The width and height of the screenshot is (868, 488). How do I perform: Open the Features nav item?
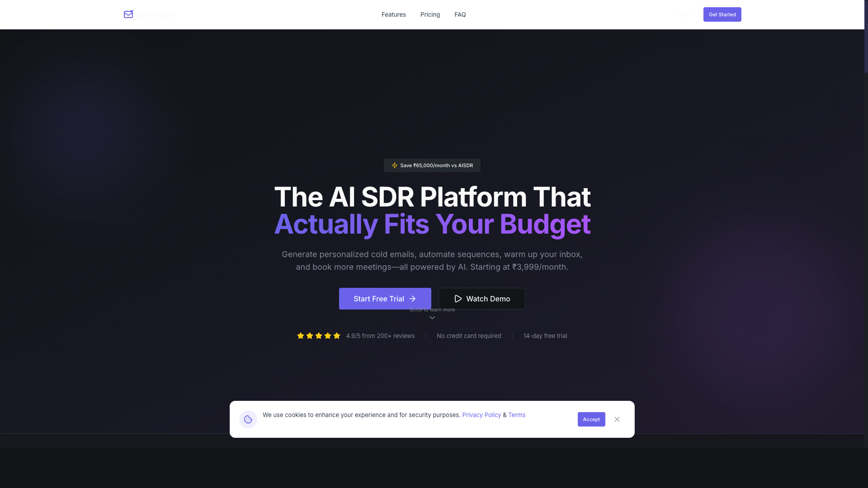393,14
